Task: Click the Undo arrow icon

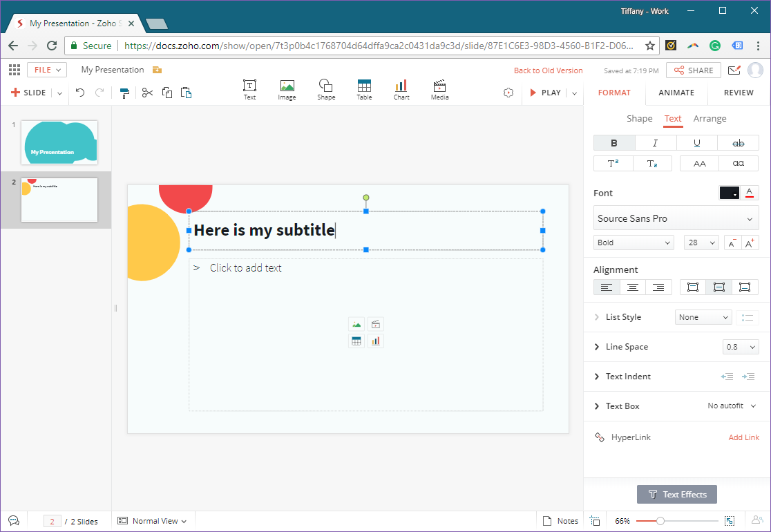Action: click(80, 93)
